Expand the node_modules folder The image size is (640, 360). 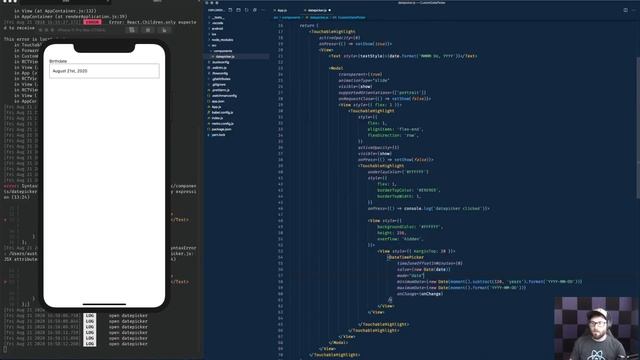222,40
